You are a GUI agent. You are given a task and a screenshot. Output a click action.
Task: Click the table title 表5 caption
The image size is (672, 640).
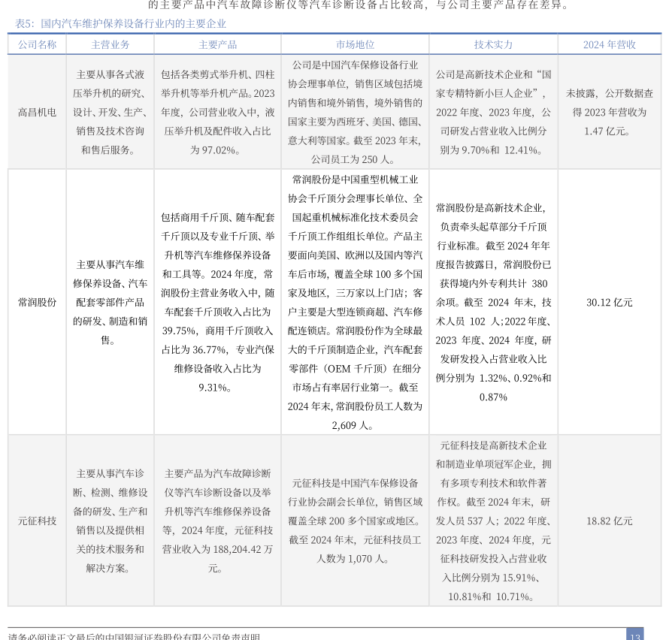120,24
